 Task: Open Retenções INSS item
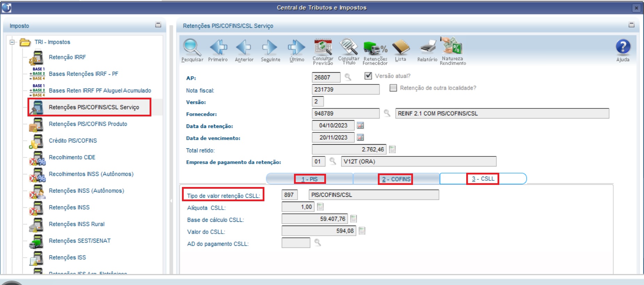(69, 207)
